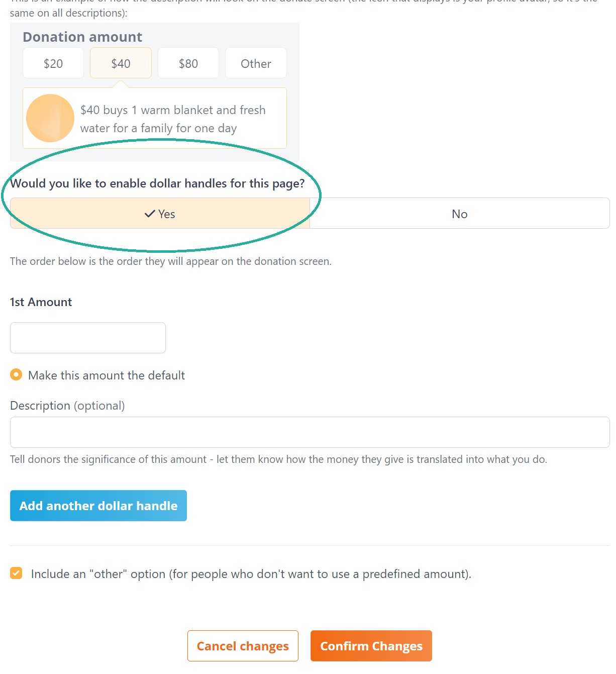The height and width of the screenshot is (674, 616).
Task: Select Make this amount the default radio
Action: point(16,375)
